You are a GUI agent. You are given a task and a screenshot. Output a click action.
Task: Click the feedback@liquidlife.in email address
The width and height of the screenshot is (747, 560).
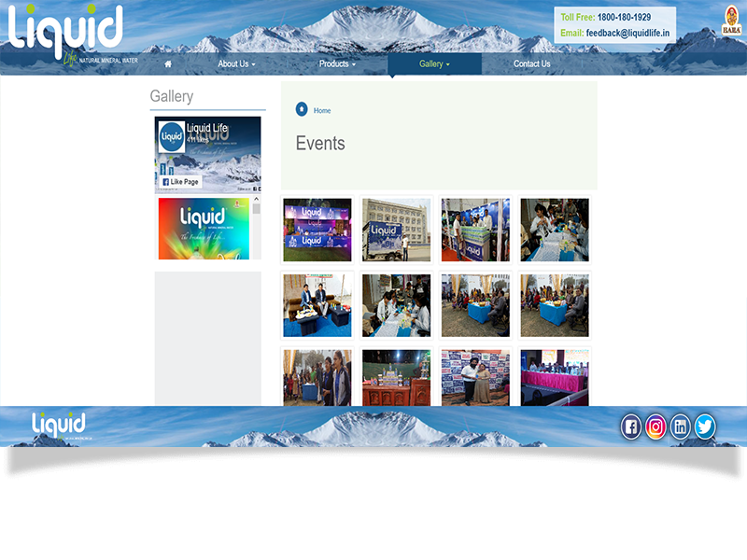tap(627, 33)
